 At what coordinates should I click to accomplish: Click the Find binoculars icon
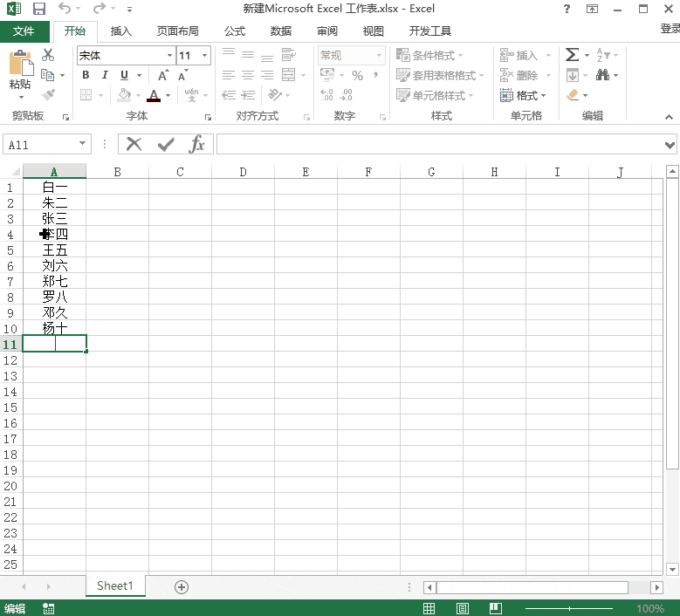pyautogui.click(x=602, y=75)
